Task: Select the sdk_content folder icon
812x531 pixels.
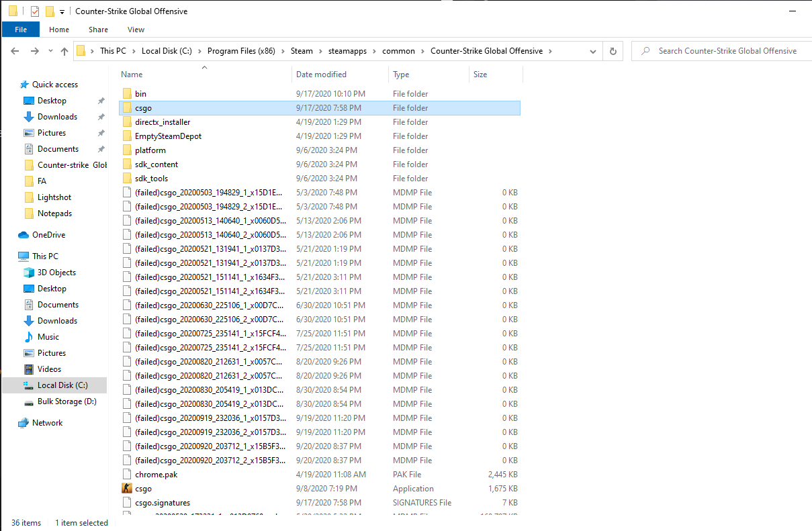Action: (x=127, y=164)
